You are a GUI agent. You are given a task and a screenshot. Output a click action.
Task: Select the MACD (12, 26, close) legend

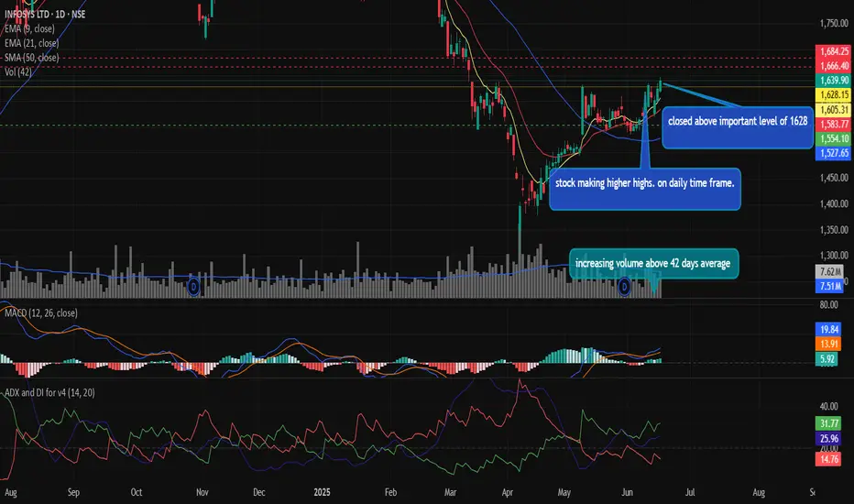point(41,312)
